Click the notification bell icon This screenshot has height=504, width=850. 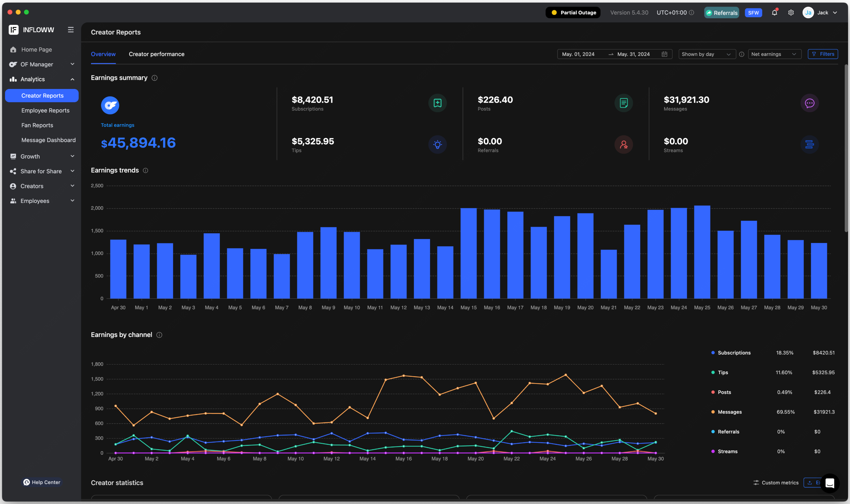click(774, 13)
